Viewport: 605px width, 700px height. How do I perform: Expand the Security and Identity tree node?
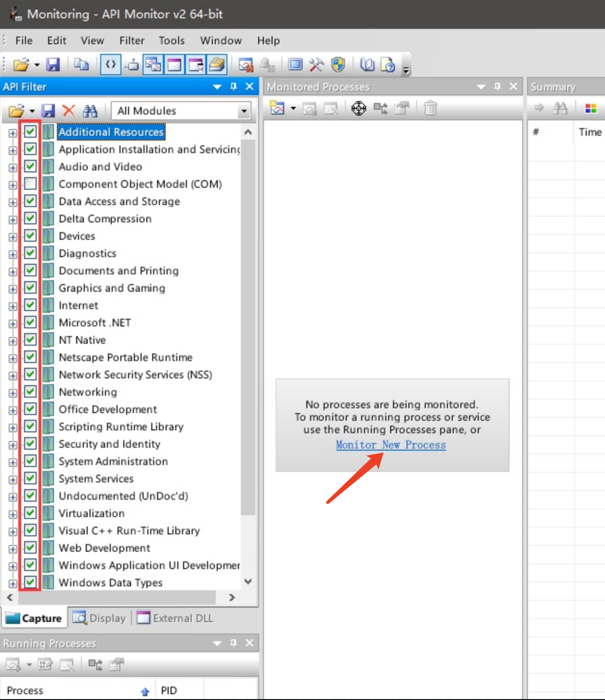(x=13, y=445)
